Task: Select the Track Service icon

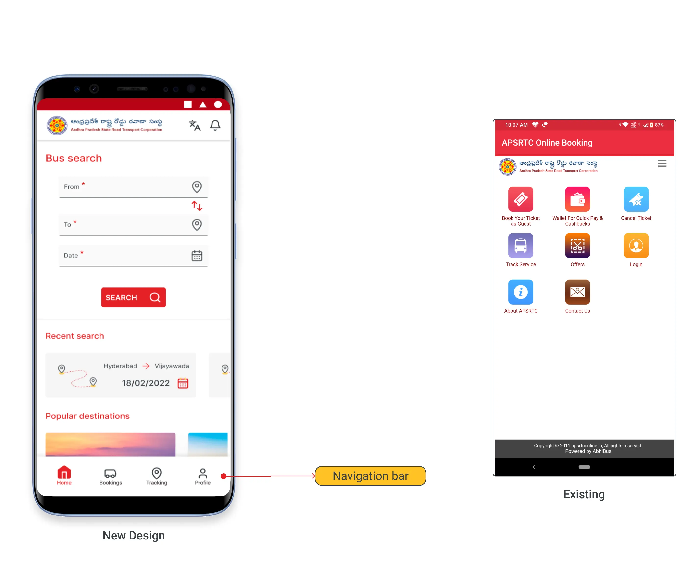Action: point(520,245)
